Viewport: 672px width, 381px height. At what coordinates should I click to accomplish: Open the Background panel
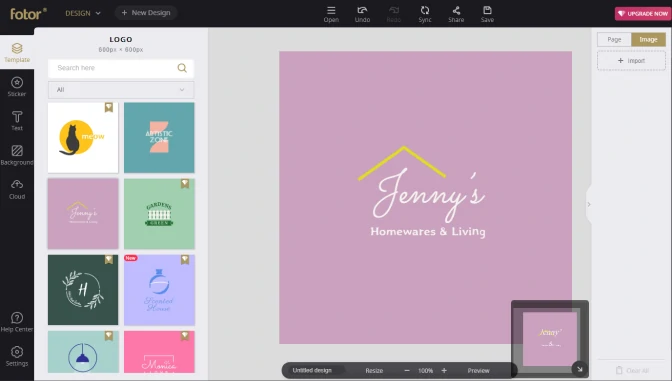(x=17, y=155)
